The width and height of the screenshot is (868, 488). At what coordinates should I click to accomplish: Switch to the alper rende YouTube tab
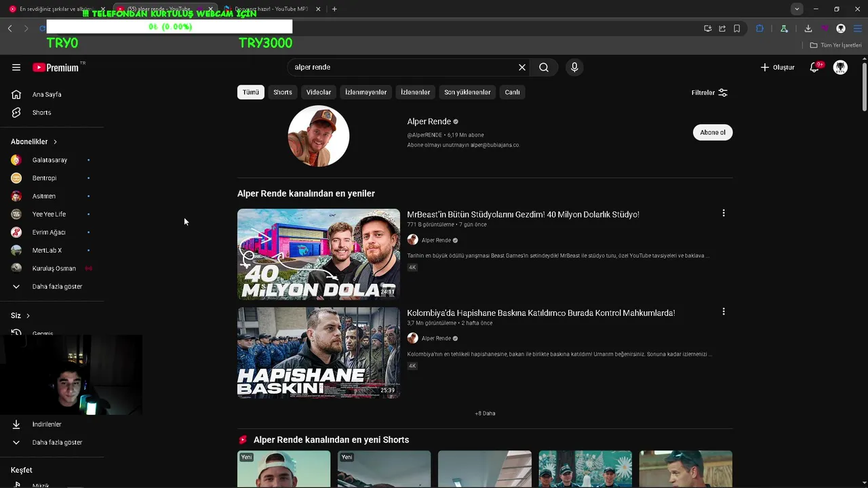[x=159, y=9]
